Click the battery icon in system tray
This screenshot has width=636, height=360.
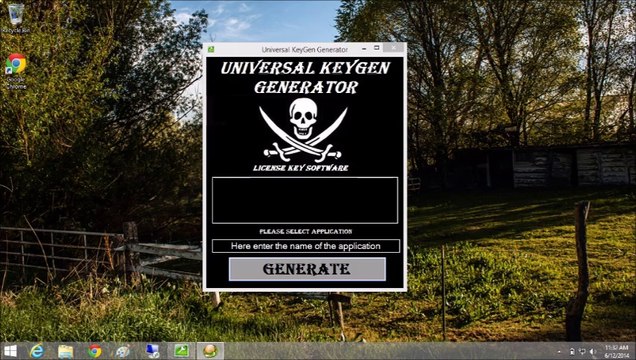(x=572, y=351)
